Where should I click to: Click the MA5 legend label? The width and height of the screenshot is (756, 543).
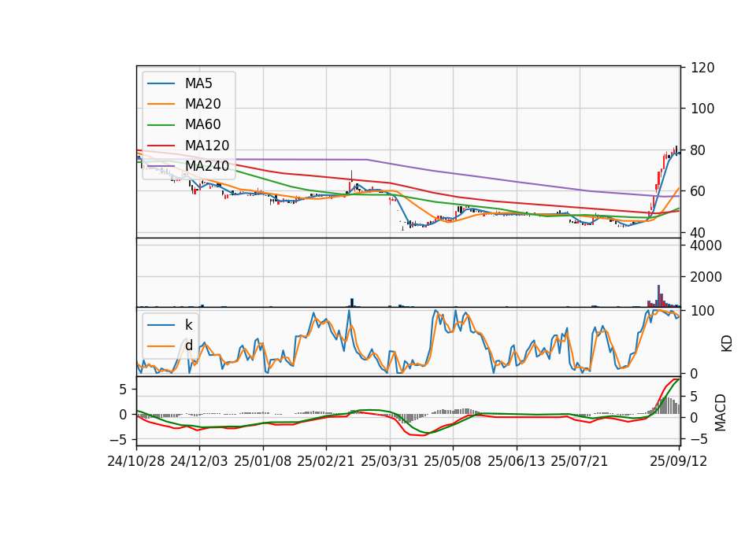[198, 83]
